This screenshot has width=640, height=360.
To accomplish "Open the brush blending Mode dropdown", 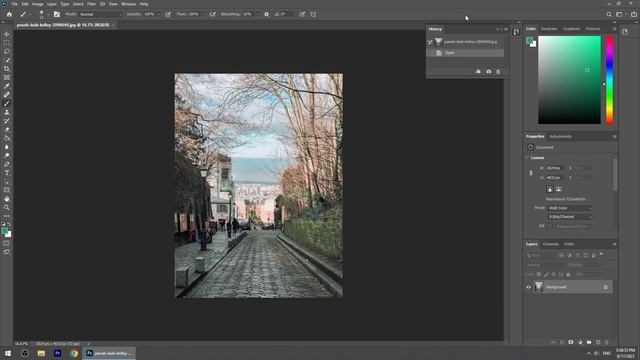I will click(x=100, y=14).
